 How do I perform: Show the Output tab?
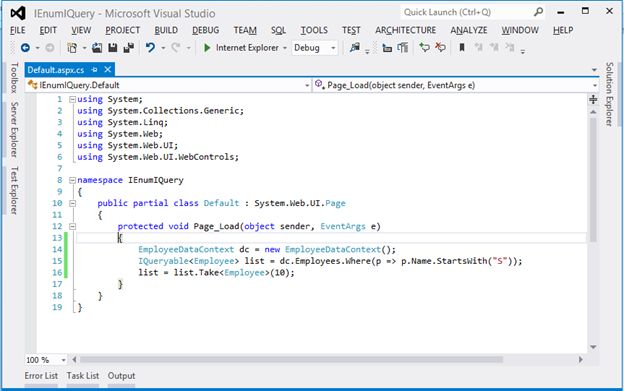pos(121,376)
